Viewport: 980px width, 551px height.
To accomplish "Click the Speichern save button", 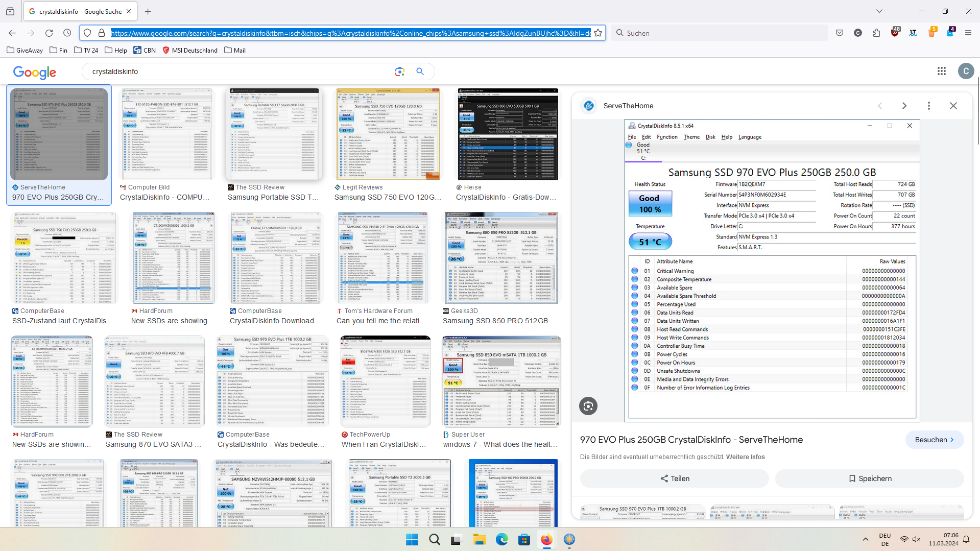I will (x=870, y=478).
